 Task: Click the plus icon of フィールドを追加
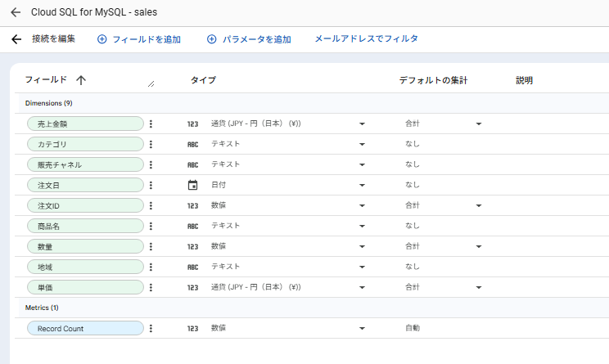click(x=101, y=39)
